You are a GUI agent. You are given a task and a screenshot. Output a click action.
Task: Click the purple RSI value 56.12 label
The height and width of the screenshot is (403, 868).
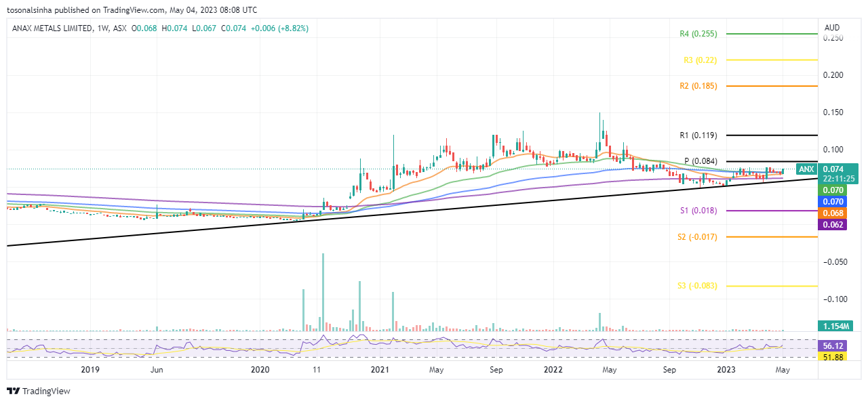[x=831, y=345]
